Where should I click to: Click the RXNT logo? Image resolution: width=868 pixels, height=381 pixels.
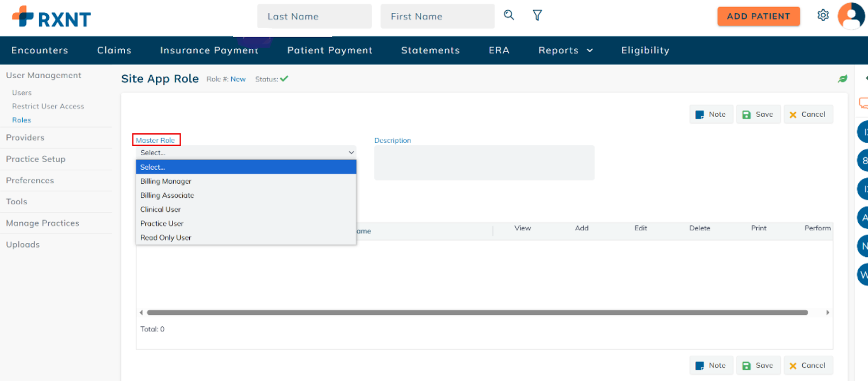click(52, 17)
